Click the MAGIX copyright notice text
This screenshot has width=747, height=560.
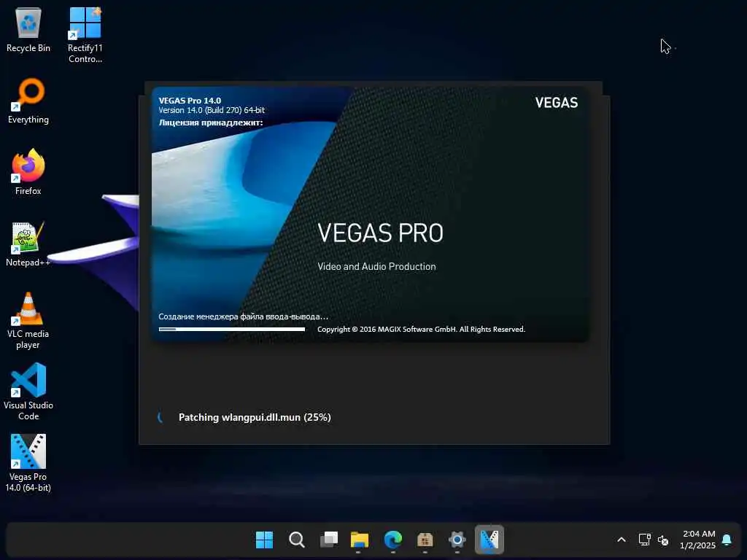(x=421, y=329)
